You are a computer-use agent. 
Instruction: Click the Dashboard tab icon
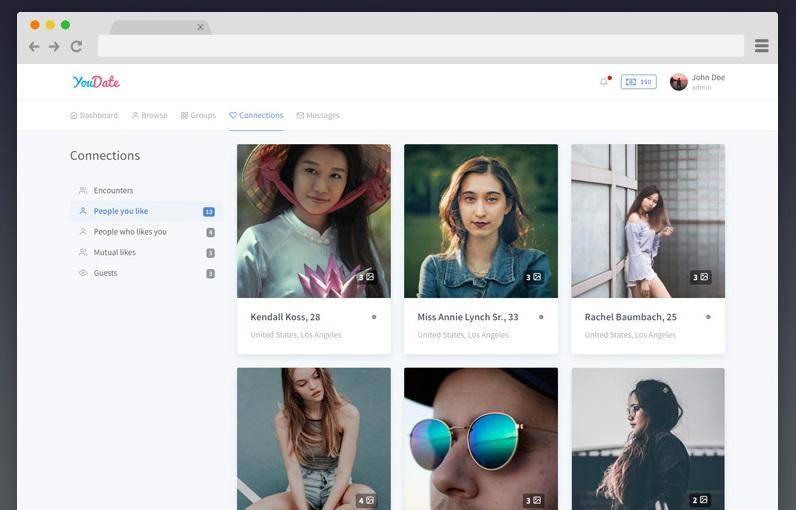tap(74, 116)
